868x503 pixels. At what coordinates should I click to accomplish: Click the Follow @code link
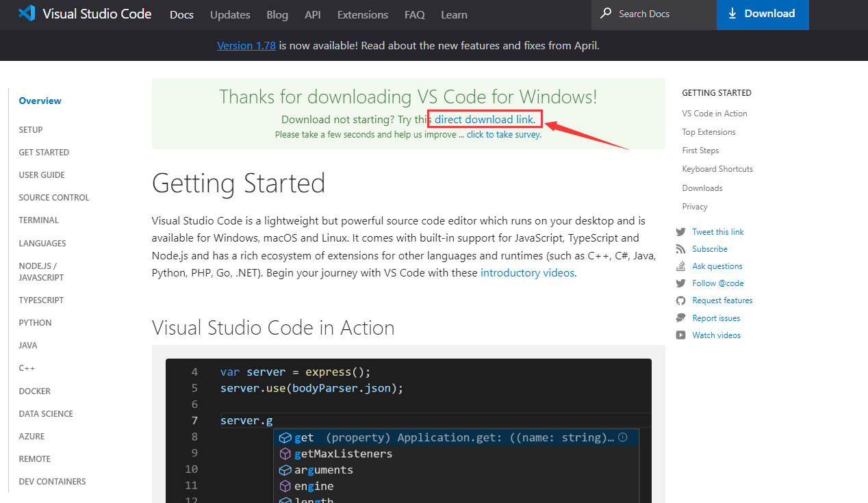point(718,283)
